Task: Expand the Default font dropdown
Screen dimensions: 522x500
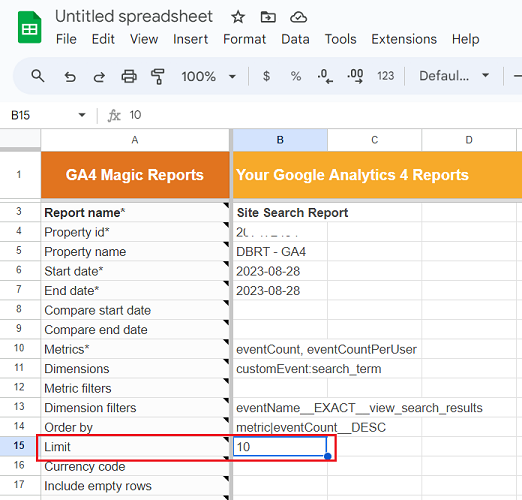Action: 454,76
